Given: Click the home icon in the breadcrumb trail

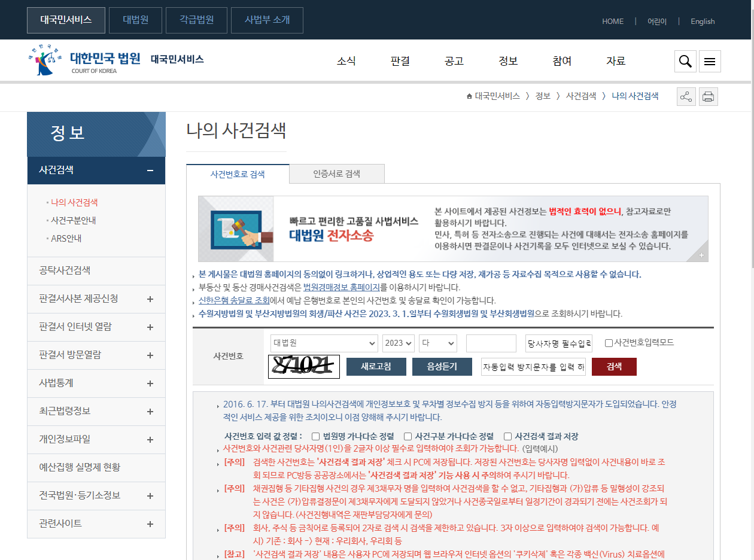Looking at the screenshot, I should 469,96.
